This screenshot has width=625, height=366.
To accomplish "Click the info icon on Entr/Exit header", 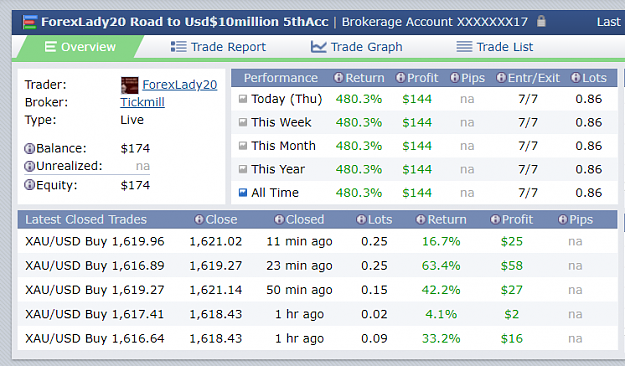I will pyautogui.click(x=501, y=77).
